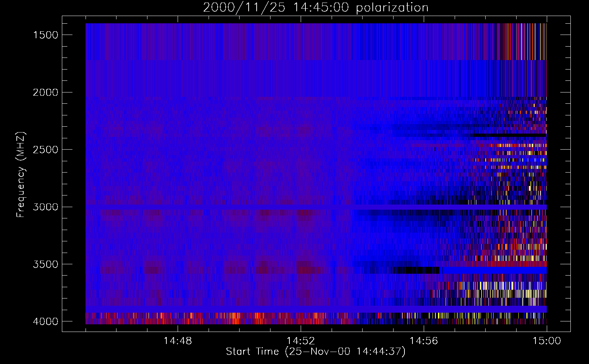Click the 'Frequency (MHZ)' axis label
Image resolution: width=589 pixels, height=364 pixels.
tap(21, 175)
